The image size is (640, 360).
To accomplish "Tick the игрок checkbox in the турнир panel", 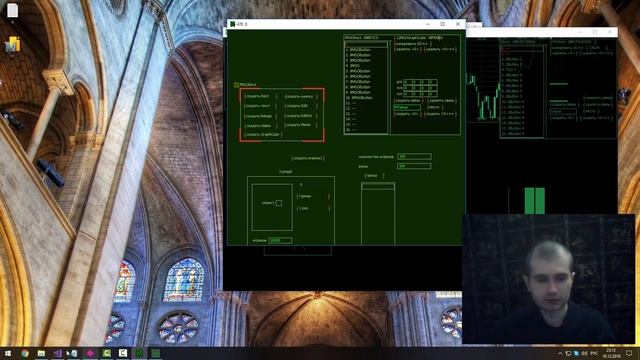I will 279,203.
